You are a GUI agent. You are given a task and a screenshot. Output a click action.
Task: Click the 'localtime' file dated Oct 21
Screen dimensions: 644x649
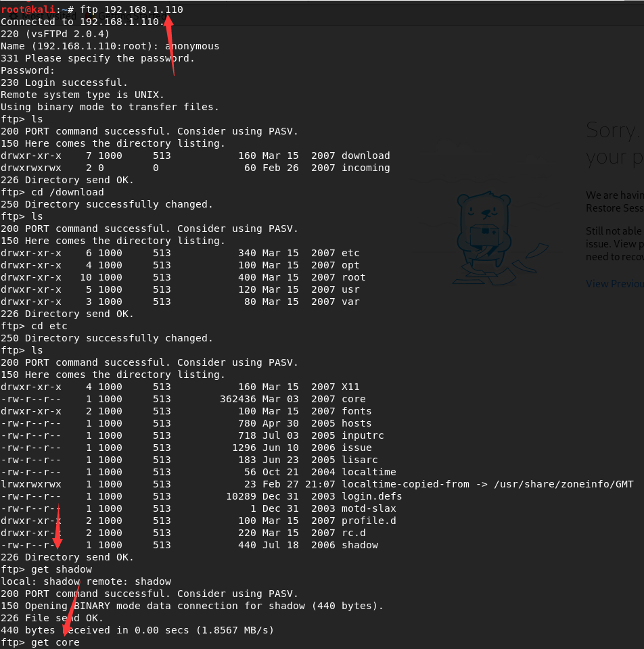(x=369, y=472)
